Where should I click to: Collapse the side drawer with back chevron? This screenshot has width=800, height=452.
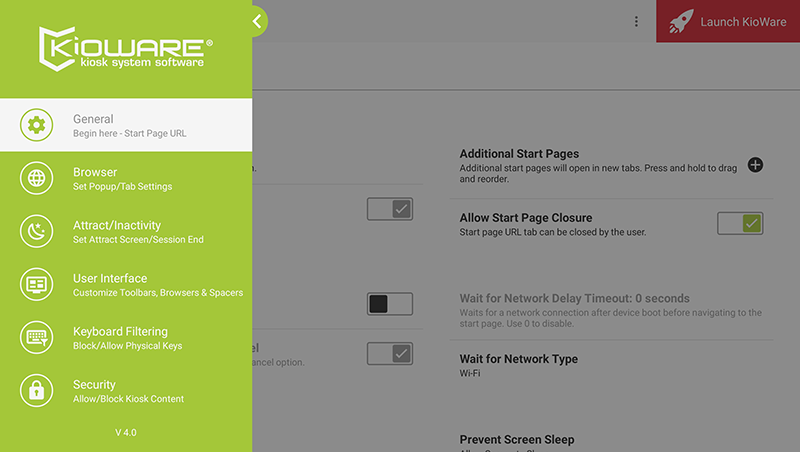[258, 21]
